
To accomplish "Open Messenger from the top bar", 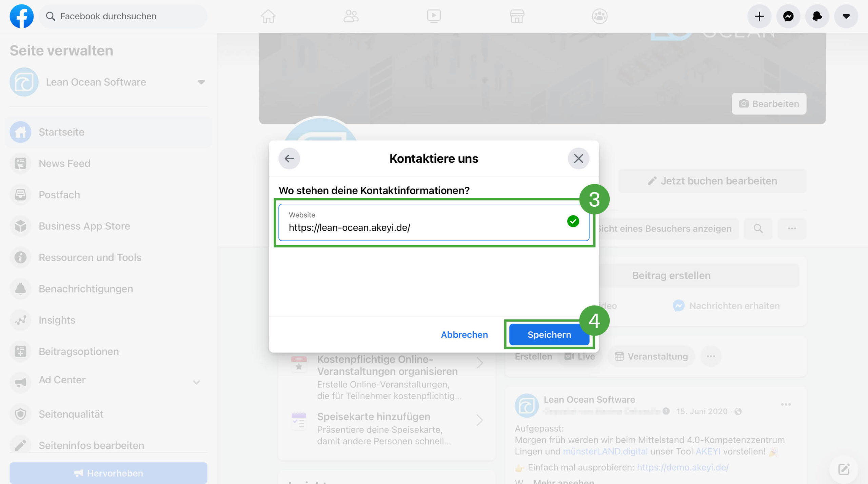I will [788, 16].
